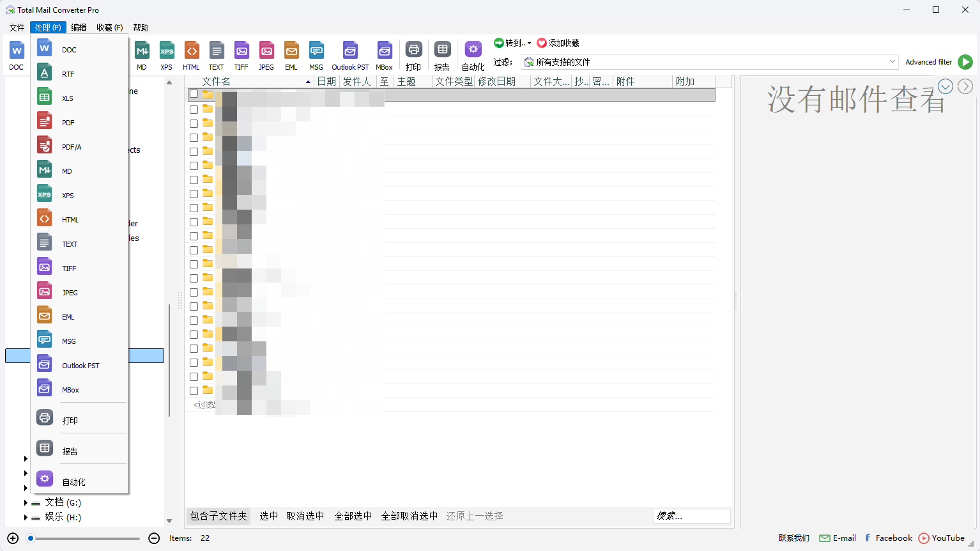Viewport: 980px width, 551px height.
Task: Click zoom in plus icon in status bar
Action: click(x=13, y=538)
